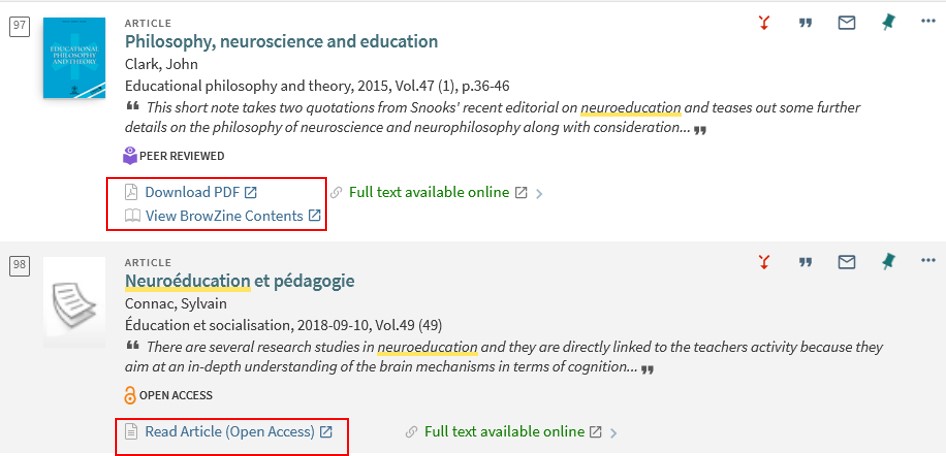Click Read Article (Open Access) link
This screenshot has width=946, height=456.
pyautogui.click(x=229, y=432)
